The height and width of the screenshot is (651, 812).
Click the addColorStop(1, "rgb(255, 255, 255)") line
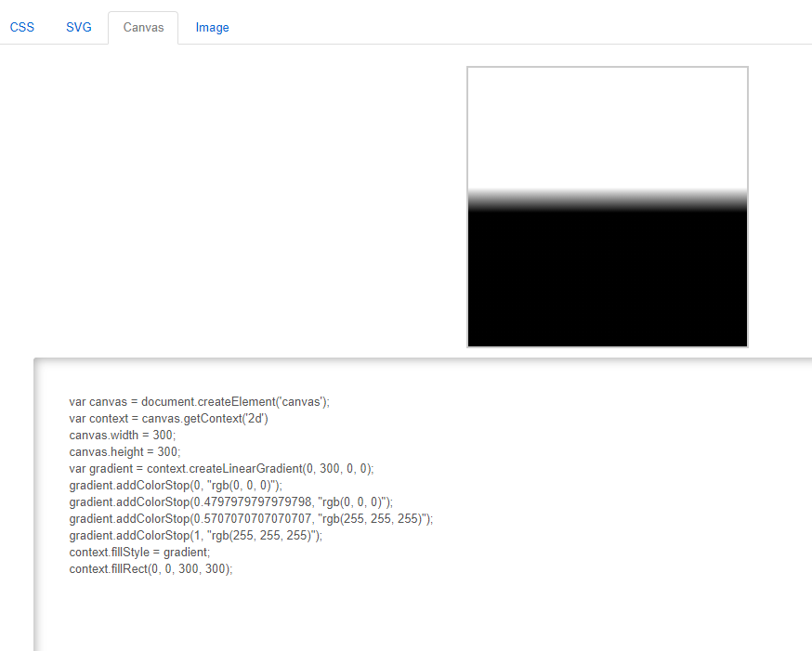pos(196,536)
